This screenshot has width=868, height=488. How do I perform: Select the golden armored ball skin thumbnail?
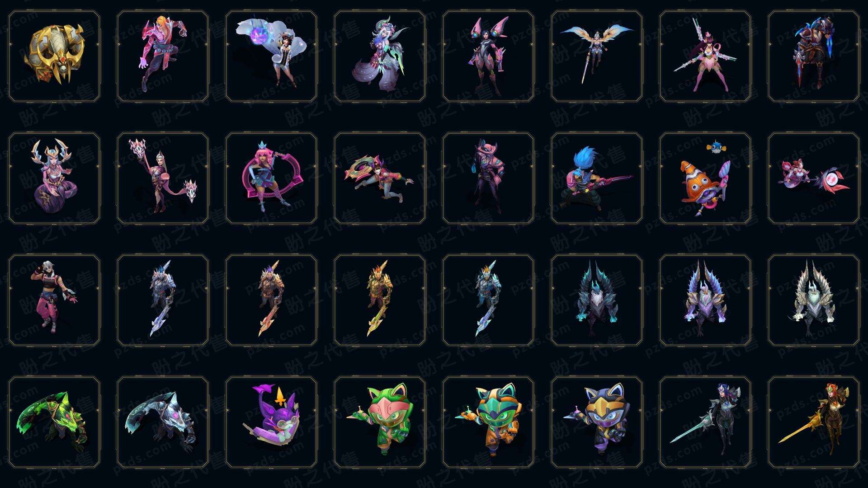click(54, 56)
